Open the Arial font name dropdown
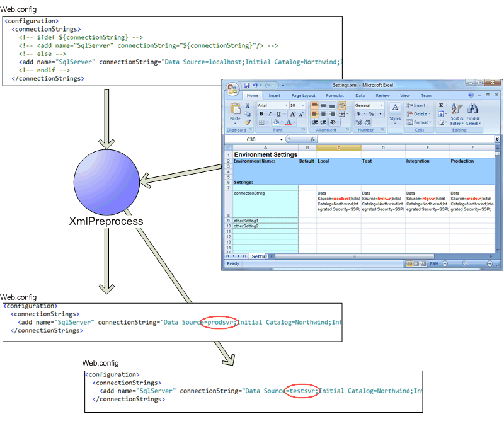 coord(286,105)
